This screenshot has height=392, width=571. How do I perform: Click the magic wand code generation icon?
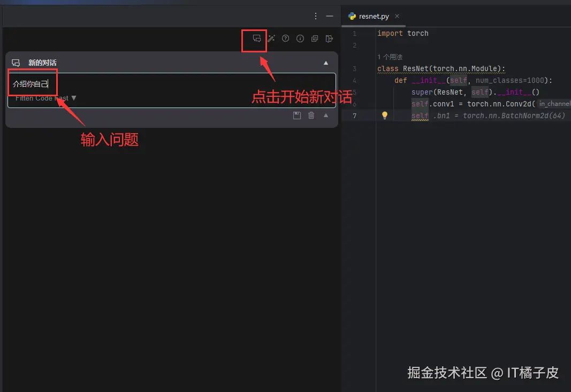click(x=271, y=39)
